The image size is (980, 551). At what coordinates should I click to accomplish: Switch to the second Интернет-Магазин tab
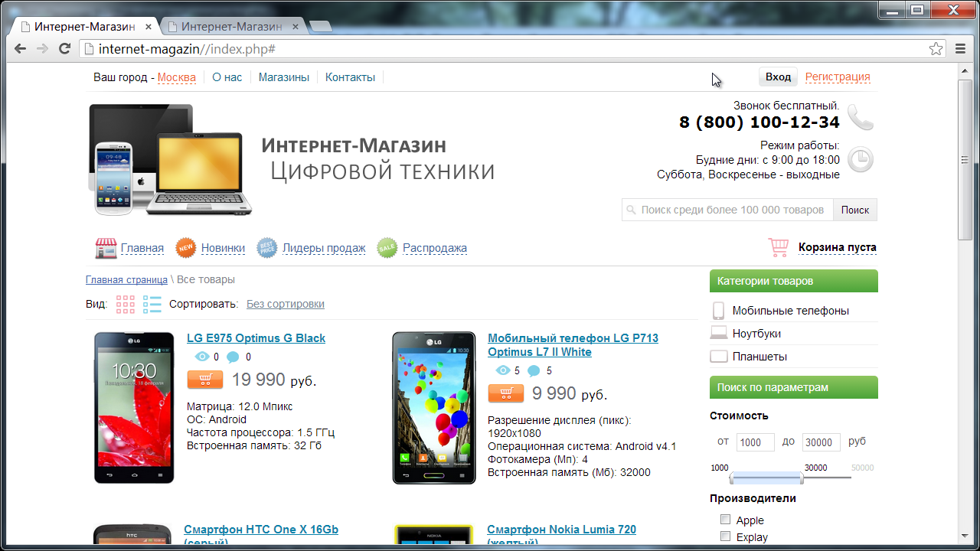click(232, 27)
